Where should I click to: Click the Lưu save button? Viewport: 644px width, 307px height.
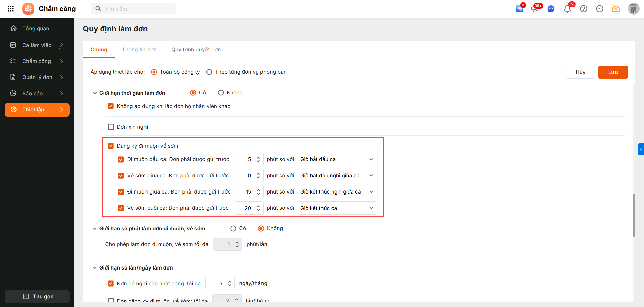coord(613,72)
